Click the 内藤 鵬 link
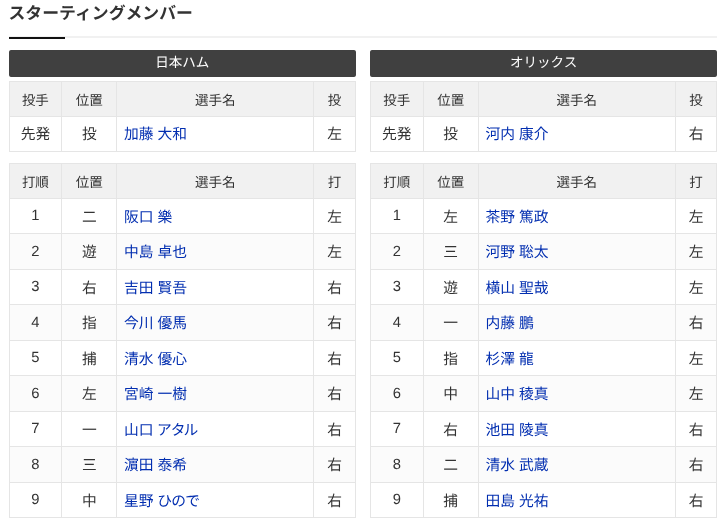This screenshot has width=727, height=524. (x=510, y=323)
